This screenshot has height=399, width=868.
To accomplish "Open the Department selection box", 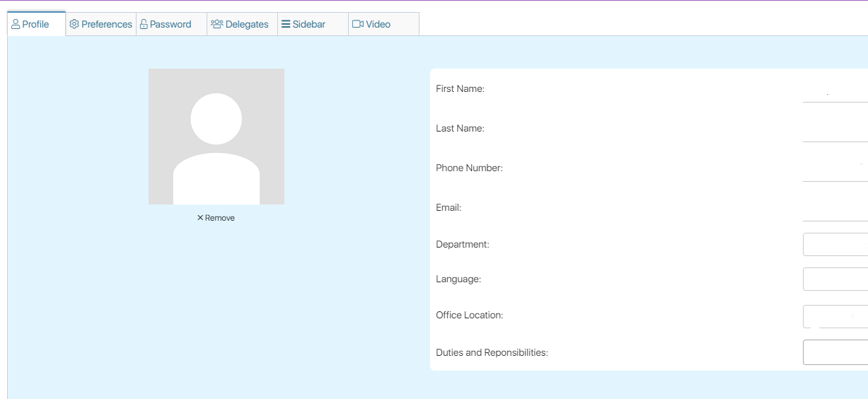I will click(x=835, y=244).
